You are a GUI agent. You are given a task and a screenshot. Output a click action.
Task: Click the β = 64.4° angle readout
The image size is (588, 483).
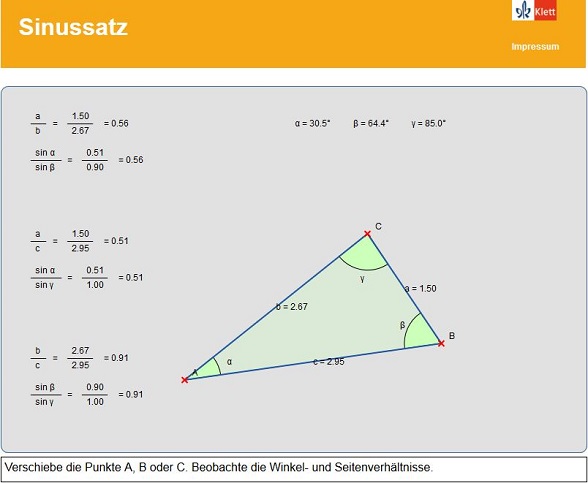click(371, 123)
